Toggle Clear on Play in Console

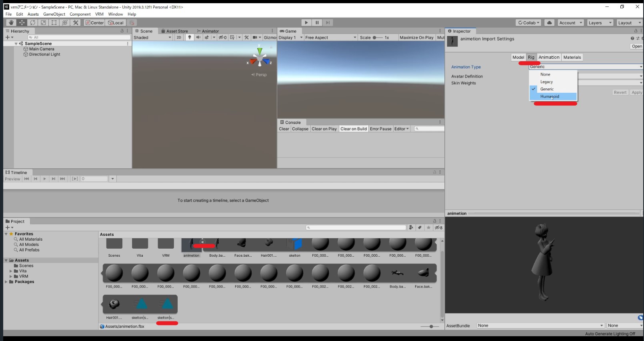(324, 129)
